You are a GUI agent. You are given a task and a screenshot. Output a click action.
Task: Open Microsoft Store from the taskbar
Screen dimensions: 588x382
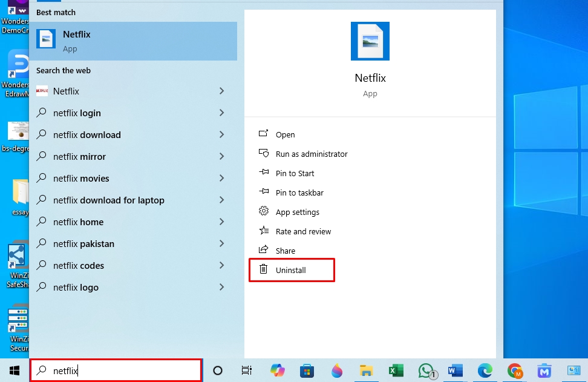pyautogui.click(x=307, y=371)
